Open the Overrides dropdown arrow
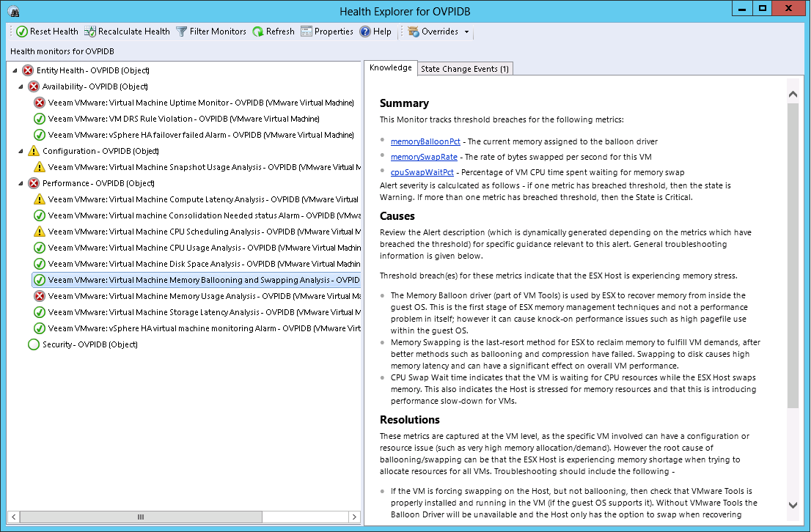 tap(466, 32)
